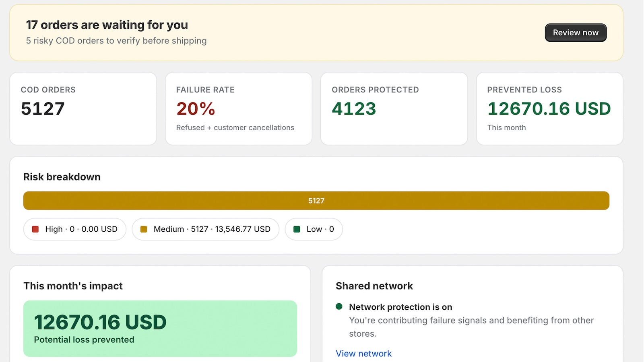
Task: Open the View network link
Action: click(x=363, y=354)
